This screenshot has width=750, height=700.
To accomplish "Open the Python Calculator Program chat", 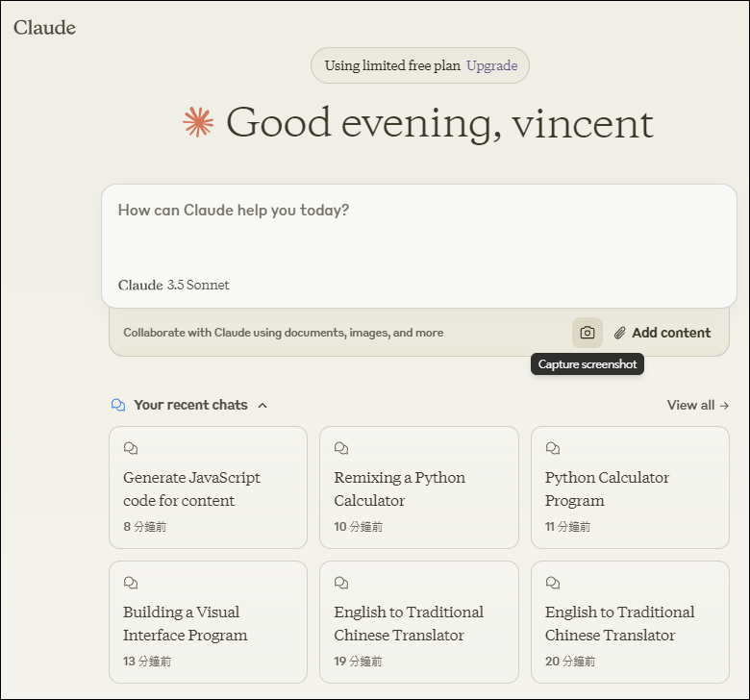I will [630, 488].
